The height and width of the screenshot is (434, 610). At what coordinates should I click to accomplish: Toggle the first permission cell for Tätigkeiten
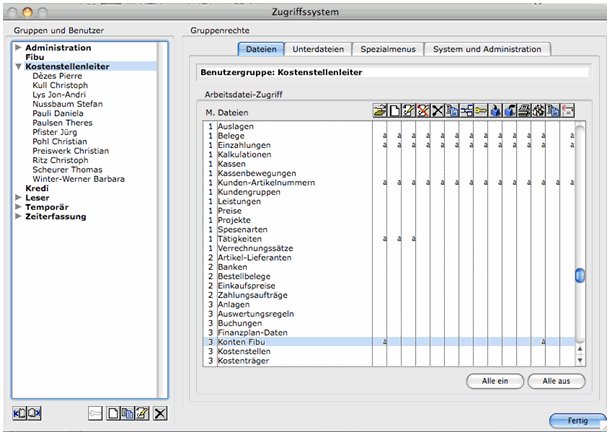(x=385, y=239)
